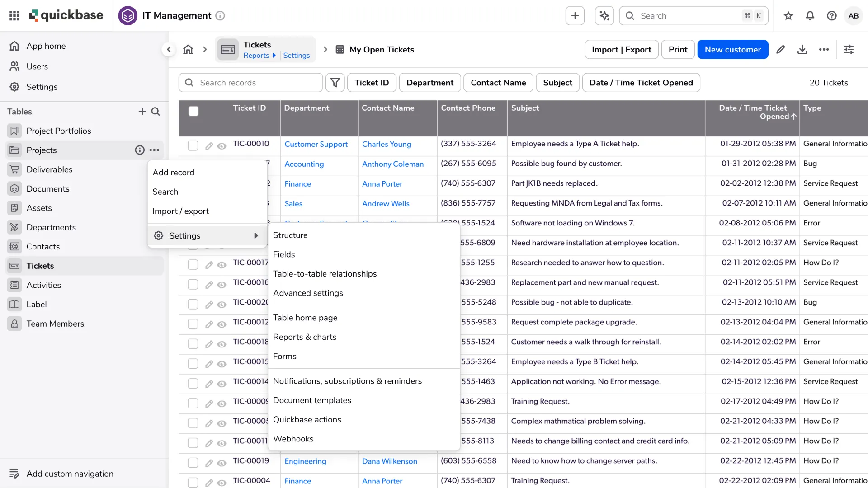Screen dimensions: 868x488
Task: Toggle the select-all header checkbox
Action: coord(193,111)
